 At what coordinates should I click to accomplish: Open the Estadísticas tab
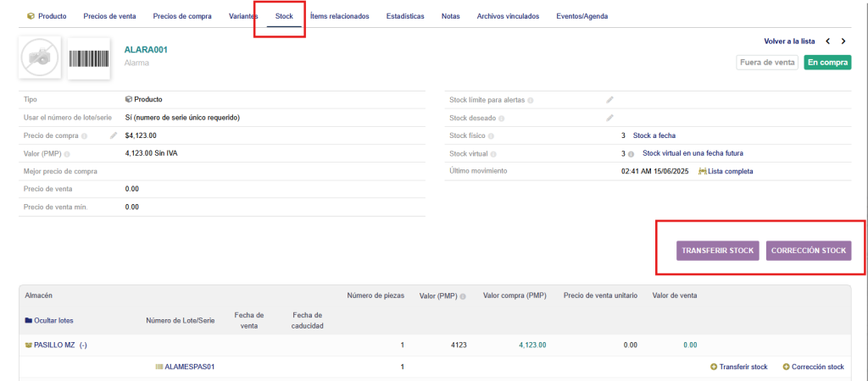[x=405, y=16]
